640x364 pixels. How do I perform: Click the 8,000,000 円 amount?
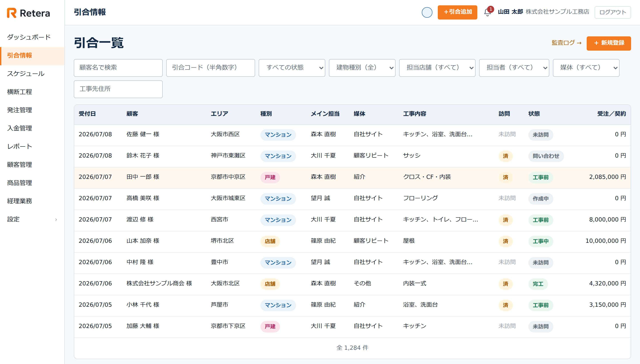coord(608,220)
